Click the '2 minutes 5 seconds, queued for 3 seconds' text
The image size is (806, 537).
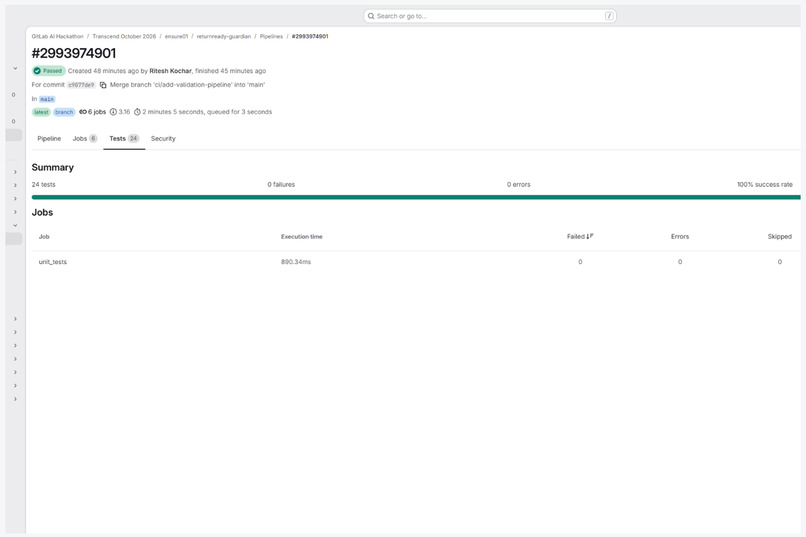click(x=207, y=112)
